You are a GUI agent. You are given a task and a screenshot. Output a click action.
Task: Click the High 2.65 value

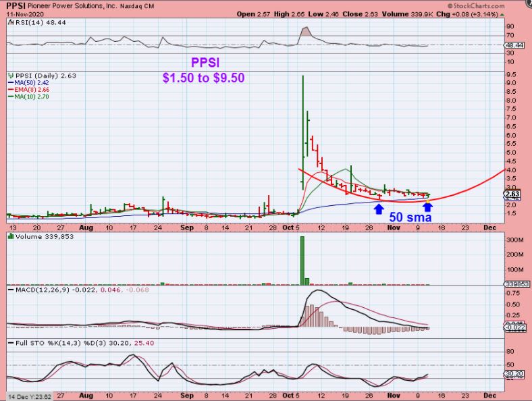pos(289,14)
